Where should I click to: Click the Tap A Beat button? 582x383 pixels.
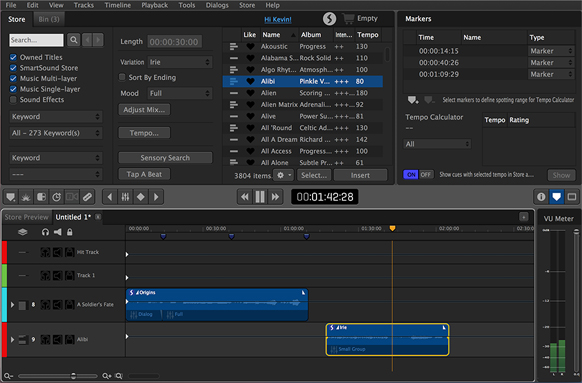point(144,174)
